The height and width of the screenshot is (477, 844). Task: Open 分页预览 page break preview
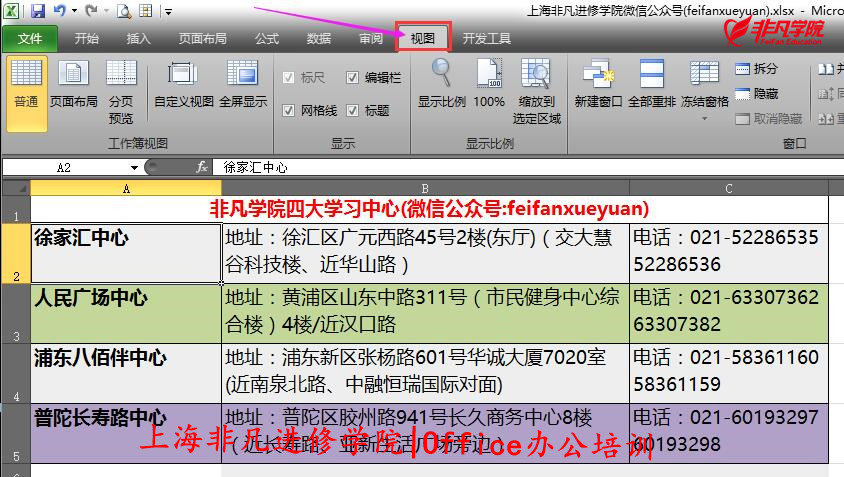(121, 92)
